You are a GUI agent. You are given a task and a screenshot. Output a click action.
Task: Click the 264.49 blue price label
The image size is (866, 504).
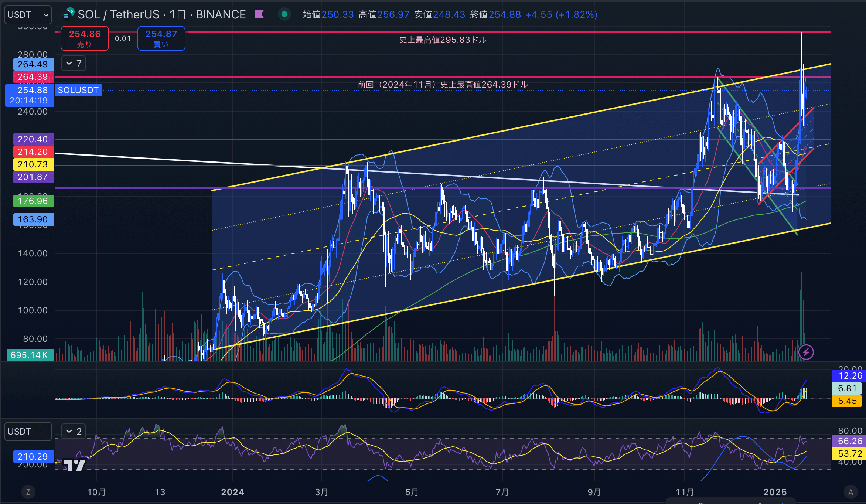(x=33, y=64)
